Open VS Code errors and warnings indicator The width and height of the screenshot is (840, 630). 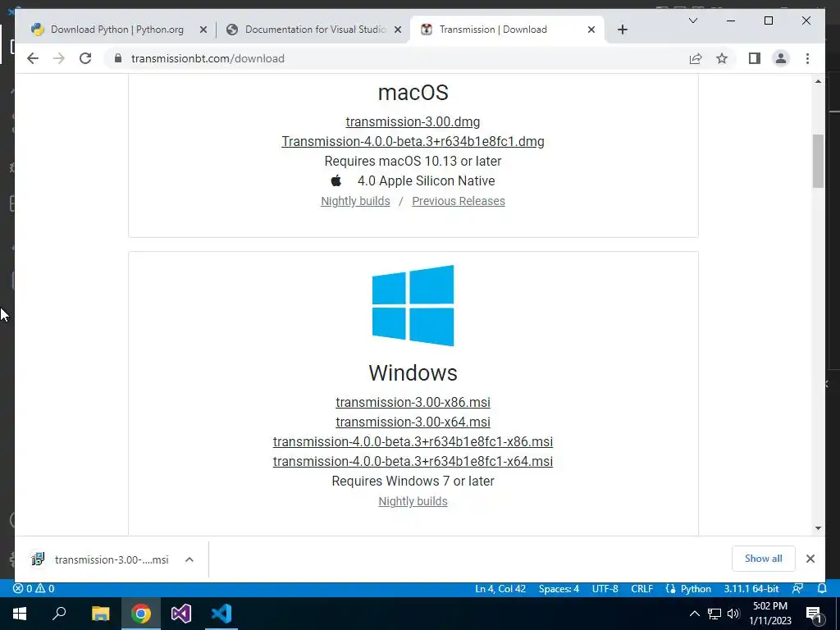[34, 589]
